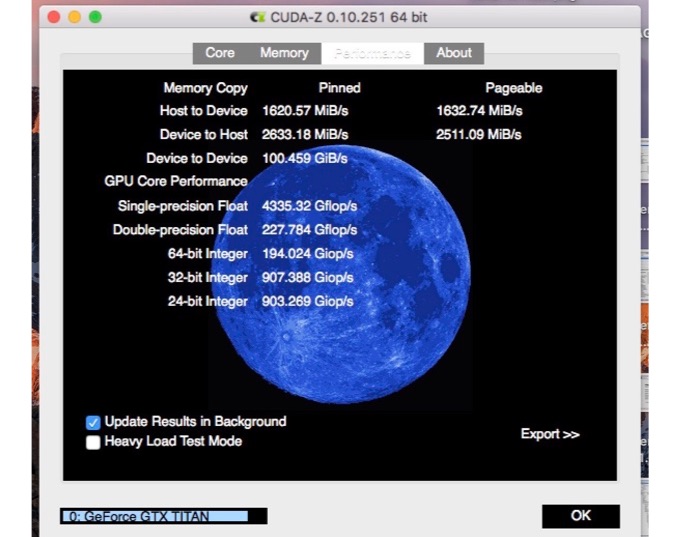Click the Export >> button
The width and height of the screenshot is (680, 537).
[550, 434]
